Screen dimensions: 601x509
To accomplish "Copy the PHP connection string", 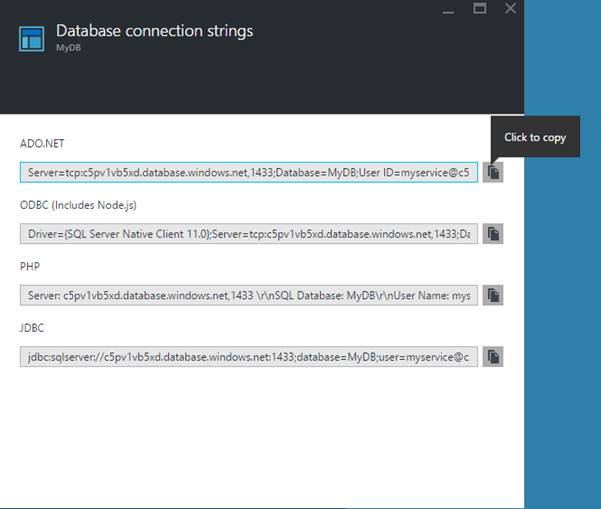I will pyautogui.click(x=493, y=295).
